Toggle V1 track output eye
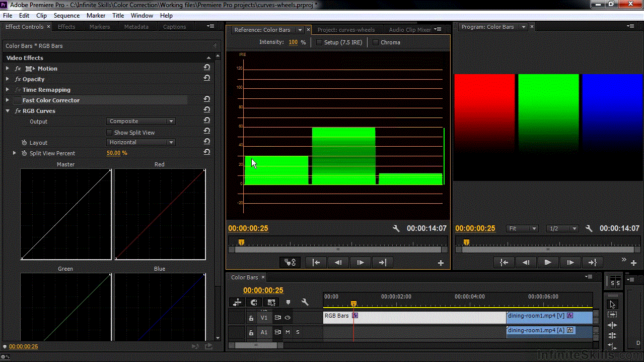The image size is (644, 362). coord(288,318)
